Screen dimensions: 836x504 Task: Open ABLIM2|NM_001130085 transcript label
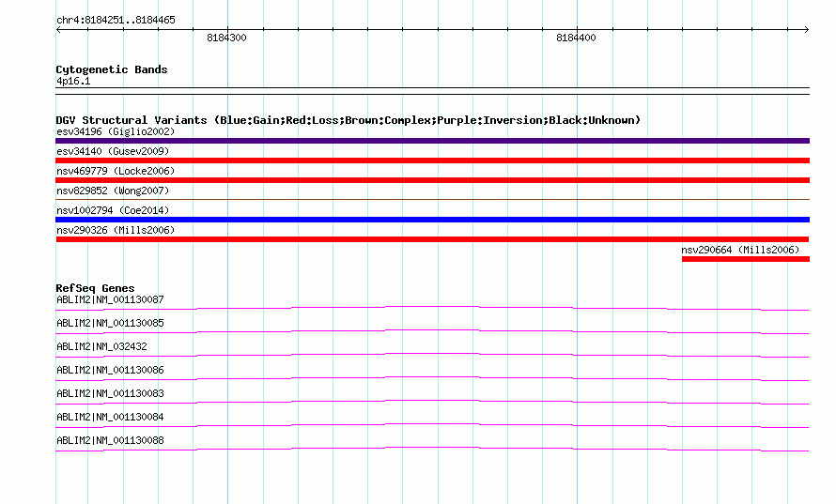coord(110,323)
